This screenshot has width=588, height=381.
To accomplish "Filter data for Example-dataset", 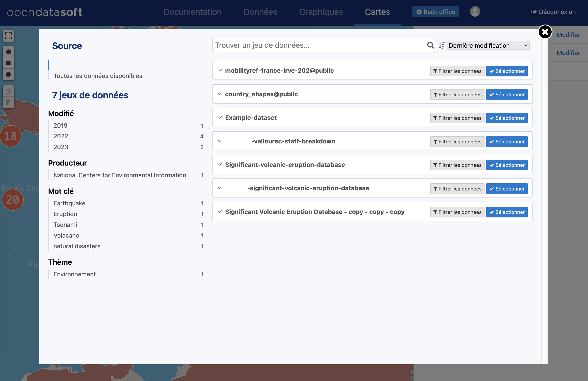I will (x=457, y=118).
